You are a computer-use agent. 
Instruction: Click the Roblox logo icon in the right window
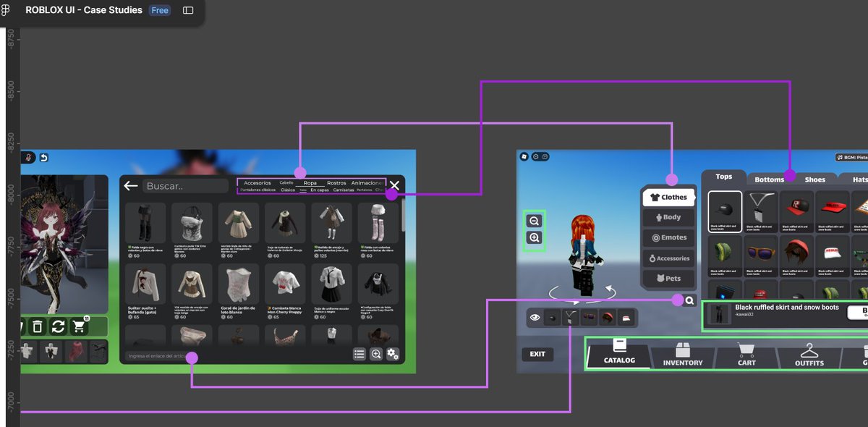tap(524, 156)
